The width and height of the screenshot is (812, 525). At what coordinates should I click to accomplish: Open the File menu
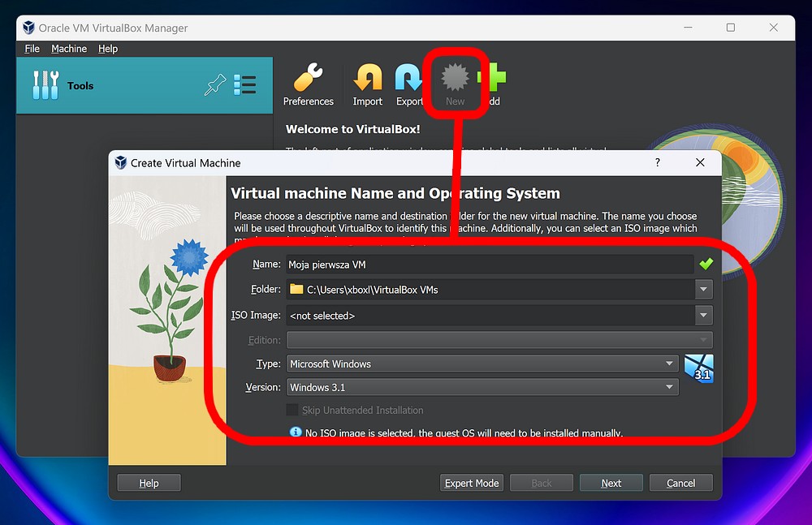click(x=32, y=49)
